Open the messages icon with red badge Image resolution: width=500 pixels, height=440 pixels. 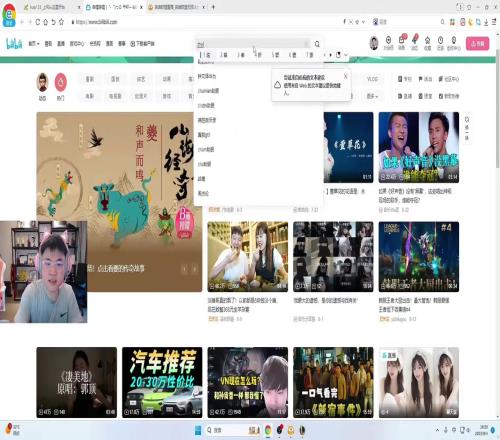402,43
